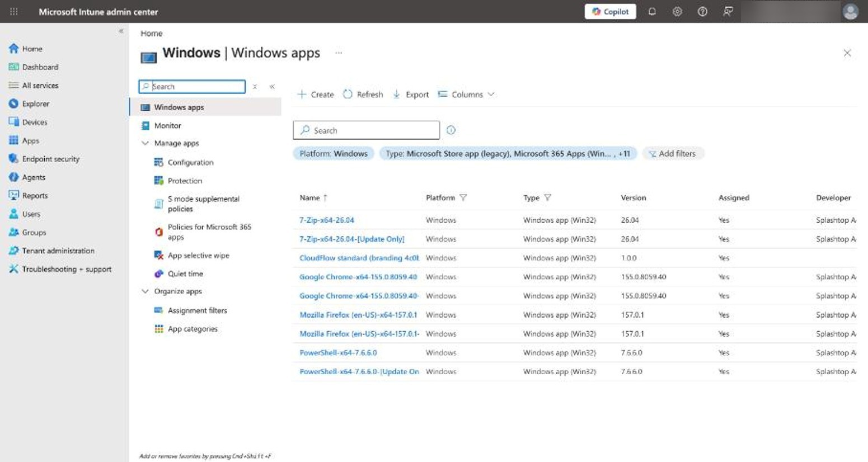The width and height of the screenshot is (868, 462).
Task: Edit the Type filter pill
Action: 508,153
